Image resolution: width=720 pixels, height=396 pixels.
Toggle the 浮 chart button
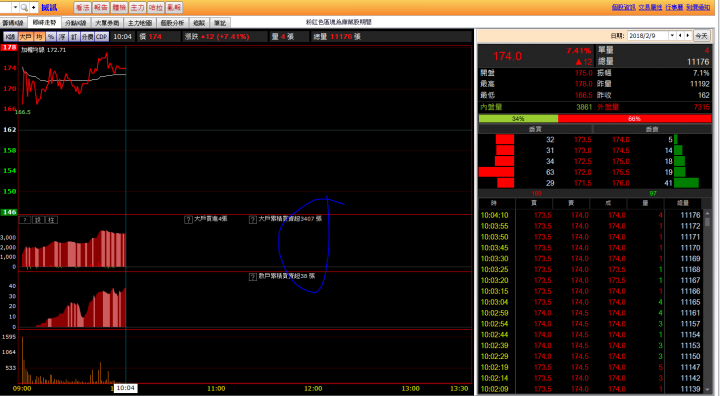(62, 37)
